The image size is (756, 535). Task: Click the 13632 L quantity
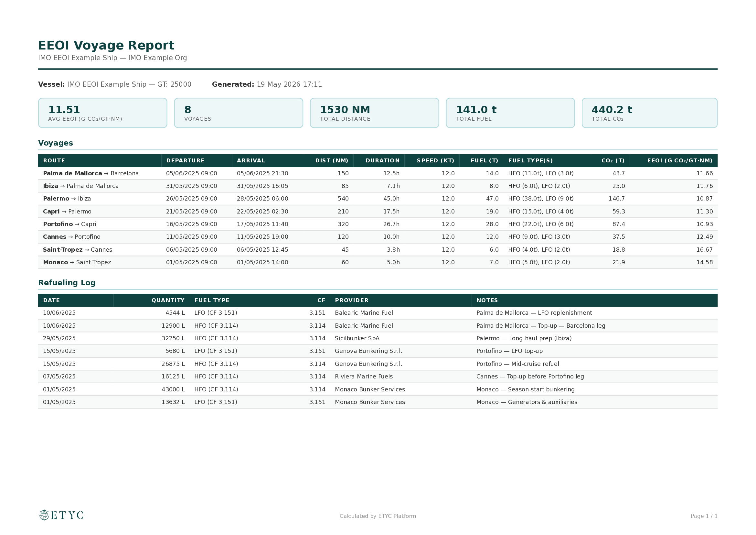173,402
